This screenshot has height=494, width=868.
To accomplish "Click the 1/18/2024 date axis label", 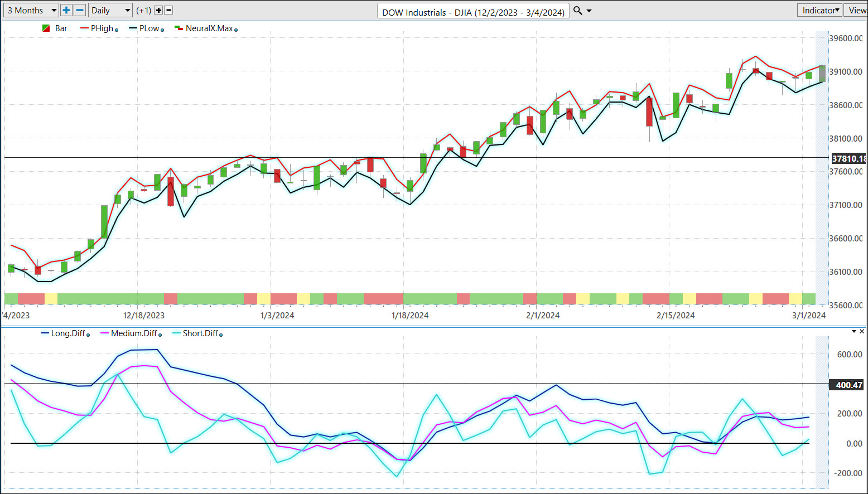I will point(410,316).
